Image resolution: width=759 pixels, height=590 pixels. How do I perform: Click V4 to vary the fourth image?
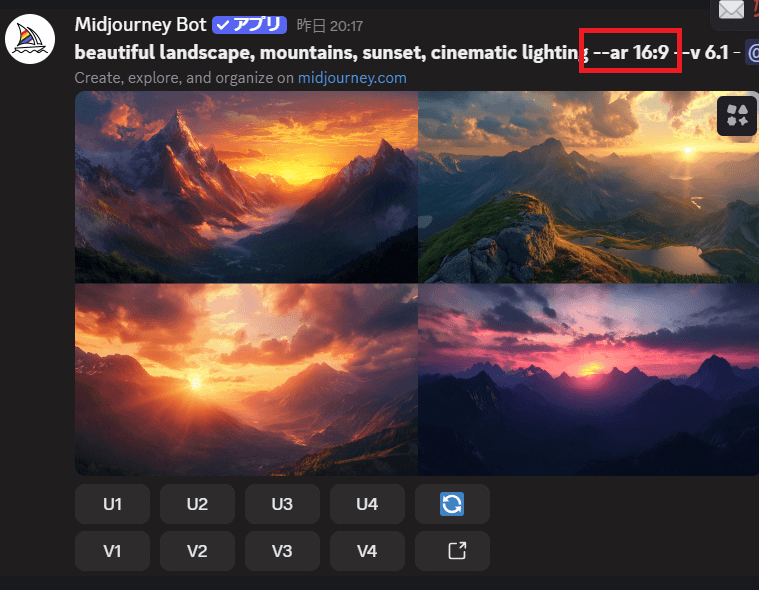pos(367,551)
